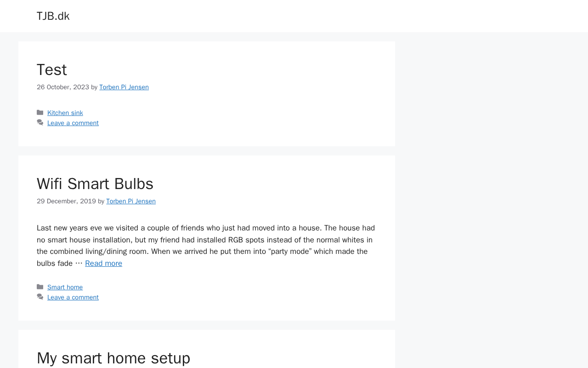Open Torben Pi Jensen's author link under Test
Viewport: 588px width, 368px height.
tap(124, 87)
